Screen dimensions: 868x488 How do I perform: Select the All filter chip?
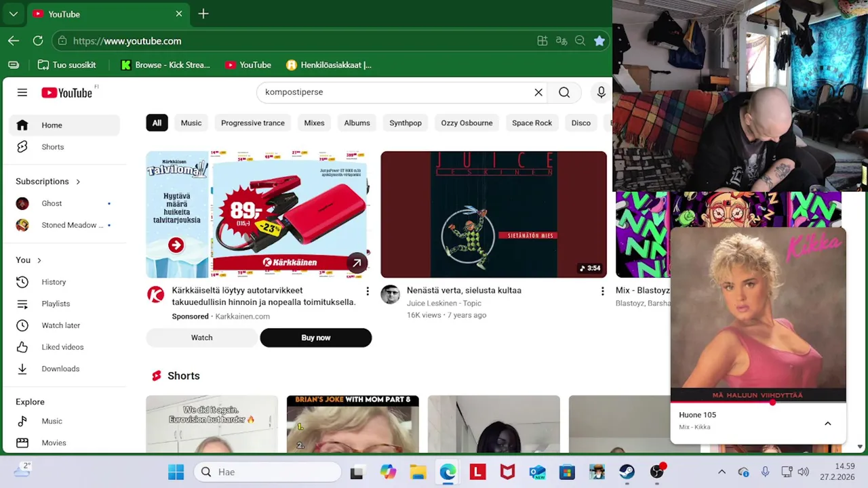pyautogui.click(x=157, y=123)
